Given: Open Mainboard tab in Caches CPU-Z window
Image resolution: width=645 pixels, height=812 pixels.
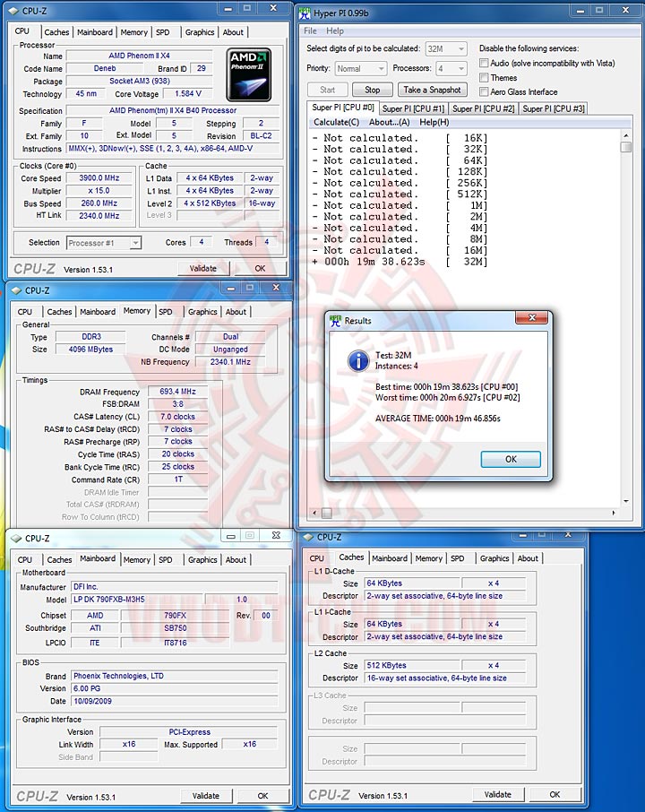Looking at the screenshot, I should pyautogui.click(x=390, y=558).
